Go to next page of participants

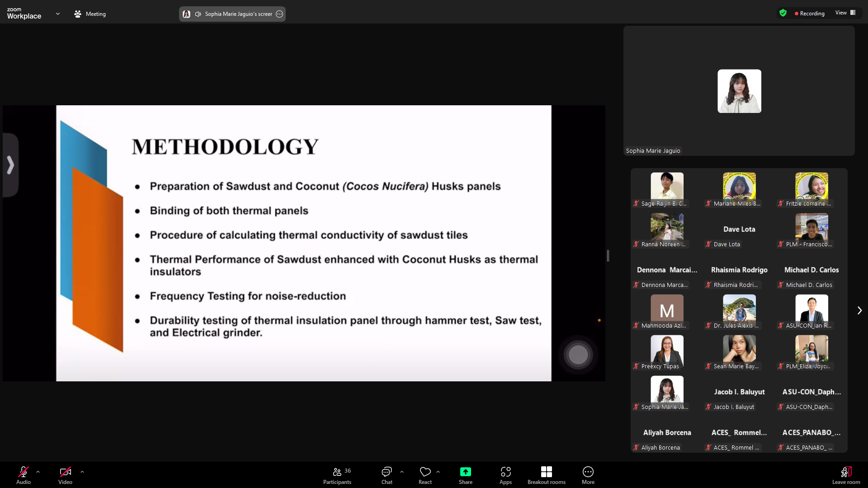coord(859,310)
